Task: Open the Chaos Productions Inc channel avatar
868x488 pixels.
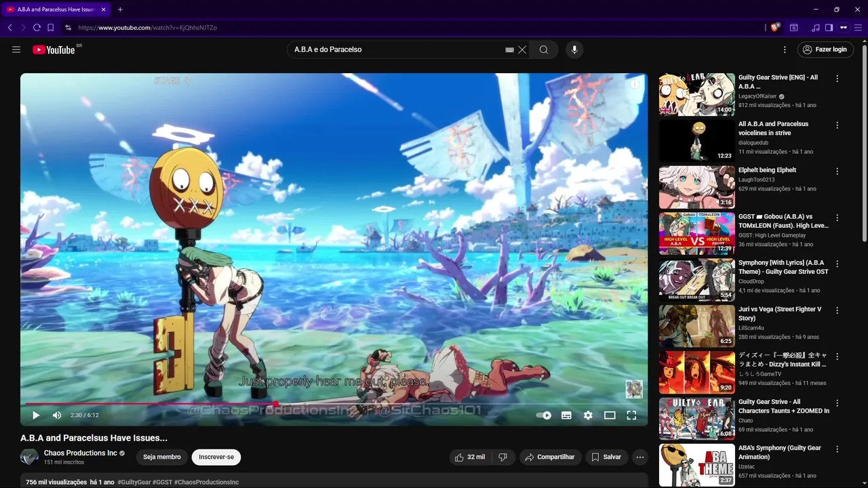Action: (x=29, y=457)
